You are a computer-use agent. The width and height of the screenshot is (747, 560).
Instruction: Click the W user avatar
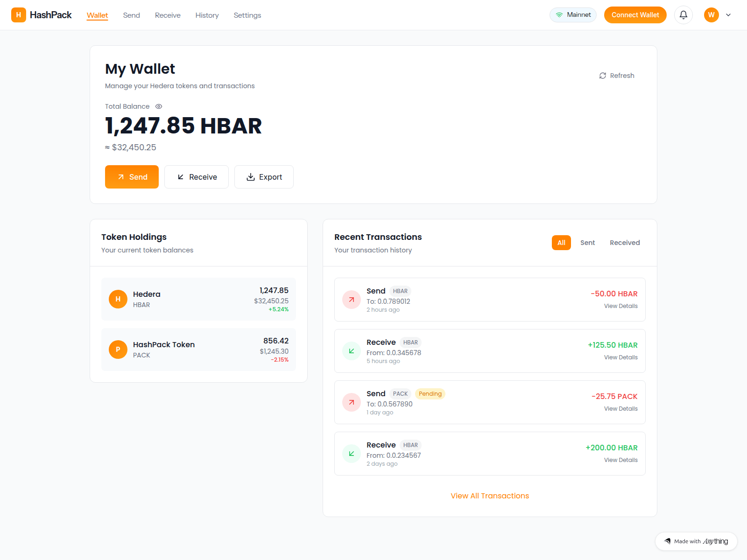click(712, 15)
